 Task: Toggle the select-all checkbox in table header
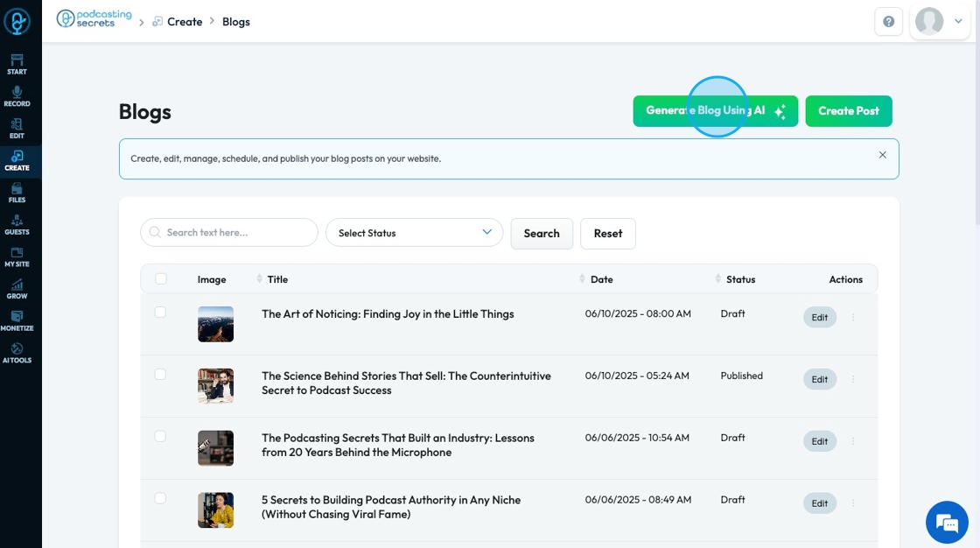160,279
